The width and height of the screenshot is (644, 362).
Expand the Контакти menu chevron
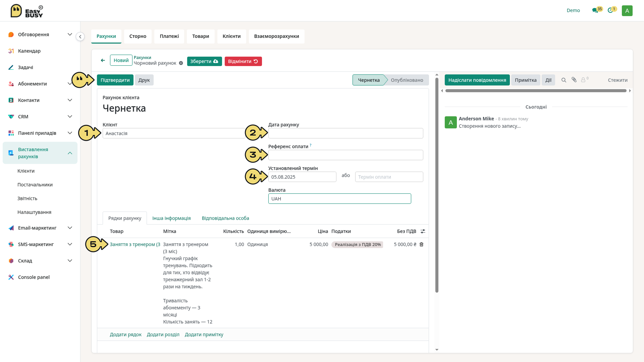[x=70, y=100]
